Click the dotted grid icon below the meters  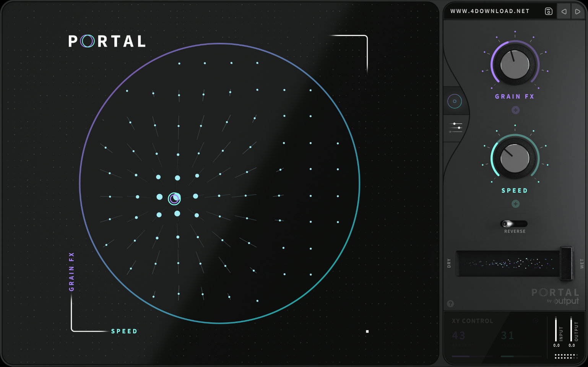(566, 356)
